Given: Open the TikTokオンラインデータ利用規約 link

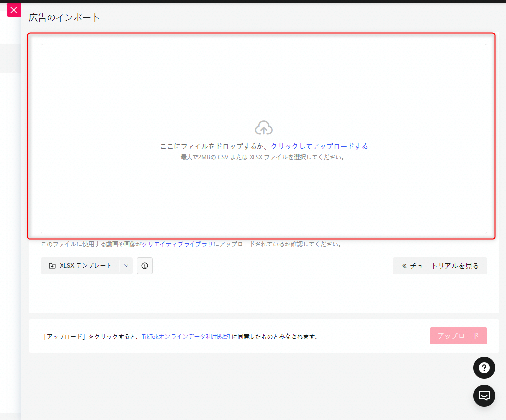Looking at the screenshot, I should point(186,336).
